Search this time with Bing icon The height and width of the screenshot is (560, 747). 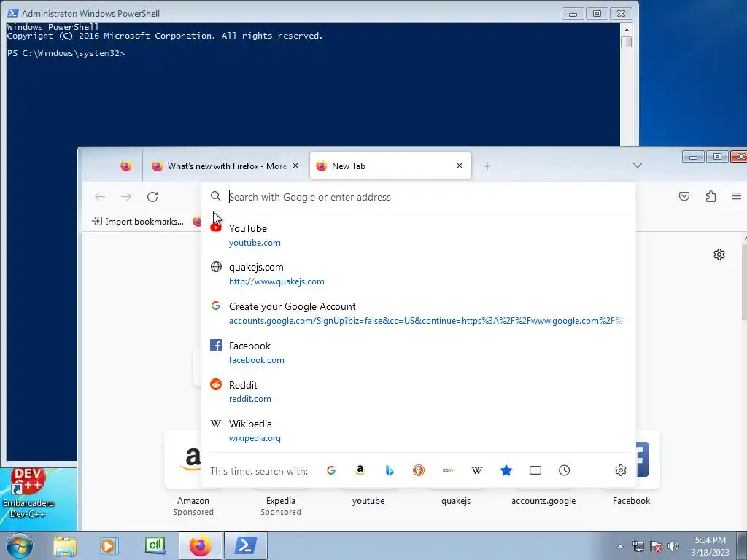pos(390,470)
